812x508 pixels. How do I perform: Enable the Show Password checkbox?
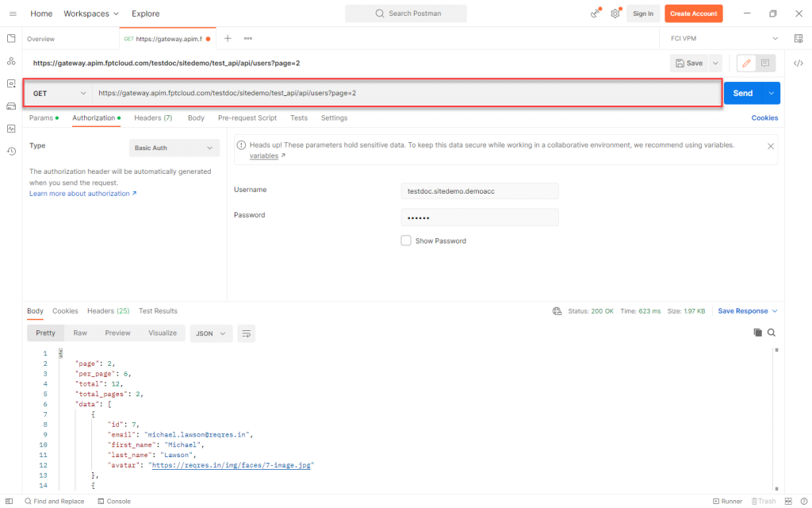tap(405, 241)
